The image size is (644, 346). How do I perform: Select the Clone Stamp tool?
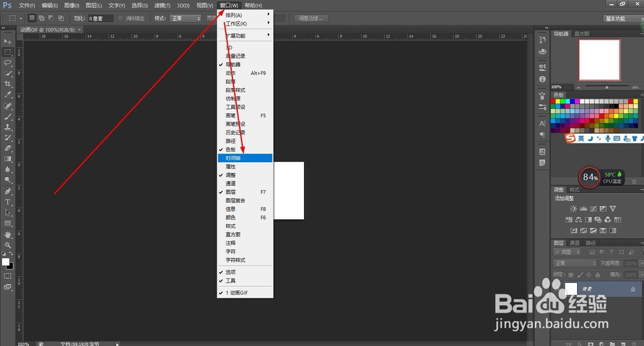tap(7, 127)
